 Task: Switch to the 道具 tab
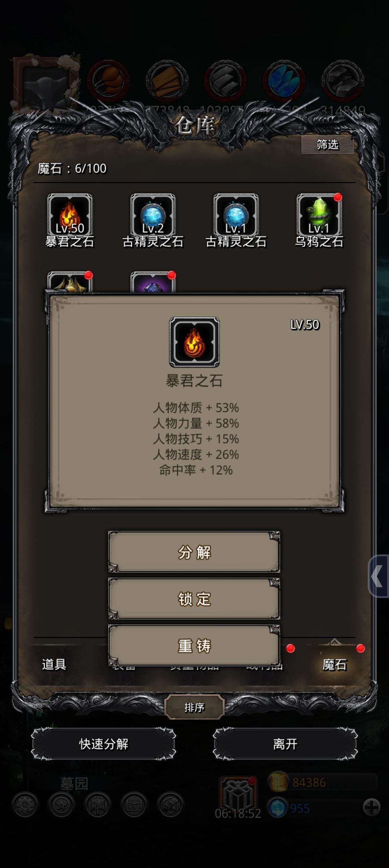tap(54, 664)
